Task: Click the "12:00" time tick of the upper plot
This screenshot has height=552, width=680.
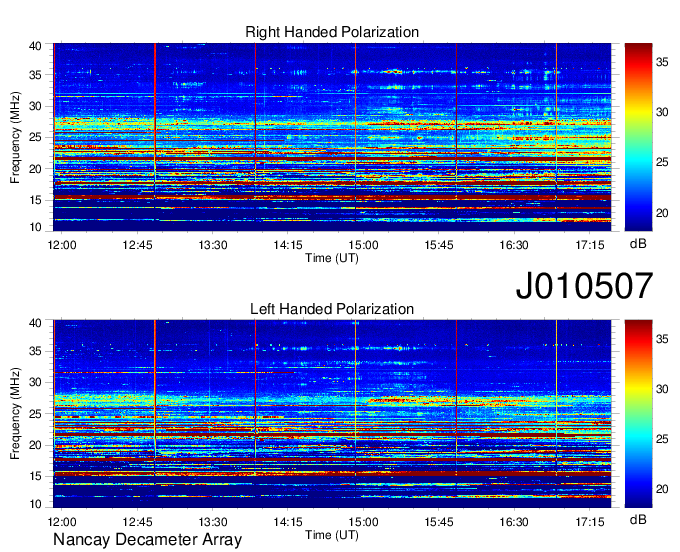Action: 62,245
